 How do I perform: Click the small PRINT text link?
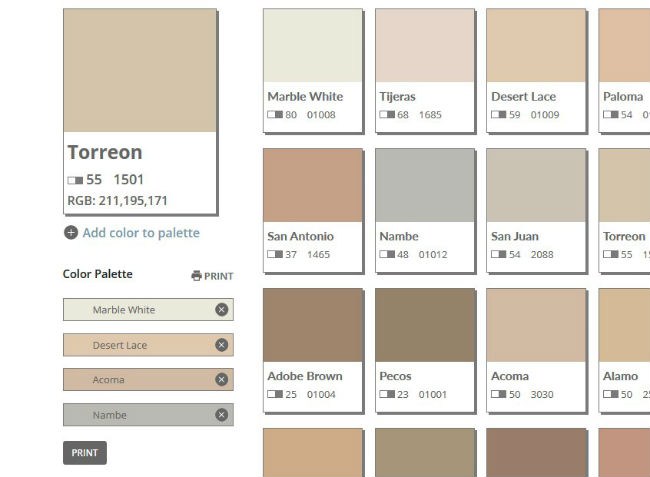pyautogui.click(x=218, y=276)
